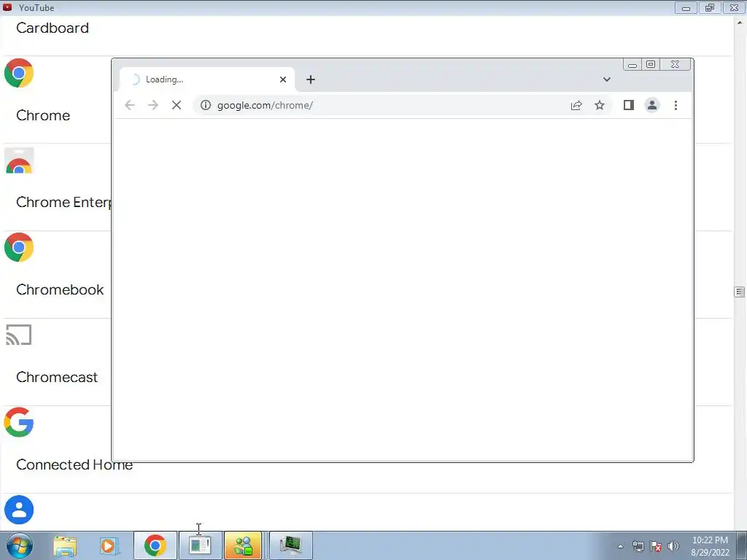The height and width of the screenshot is (560, 747).
Task: Select the Cardboard text entry
Action: pos(53,28)
